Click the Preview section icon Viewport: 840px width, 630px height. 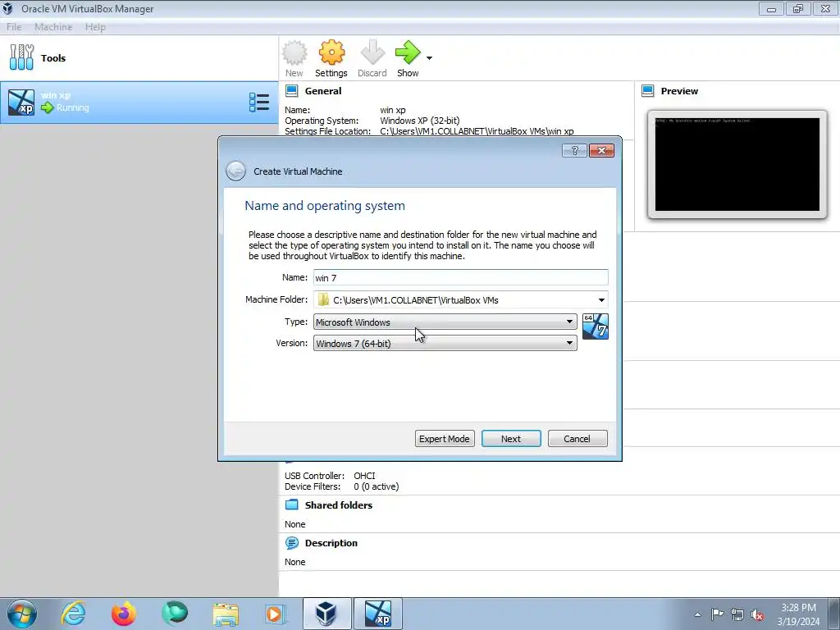click(648, 90)
